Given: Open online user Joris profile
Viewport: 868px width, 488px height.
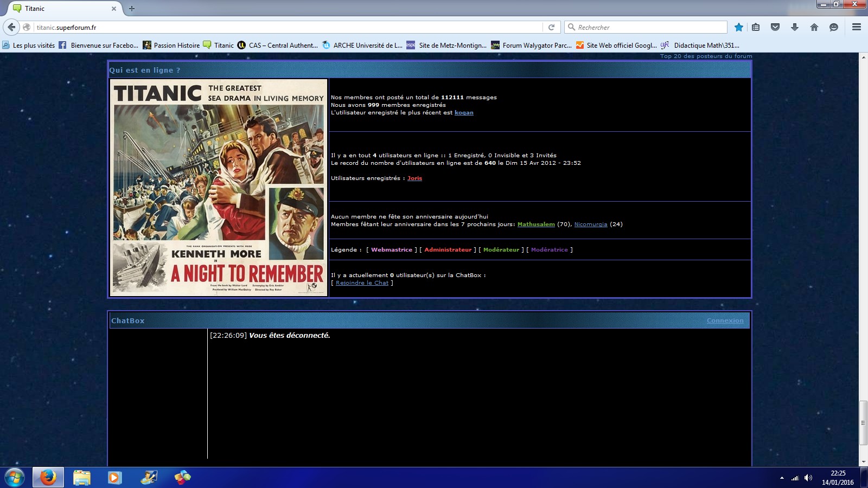Looking at the screenshot, I should click(414, 178).
